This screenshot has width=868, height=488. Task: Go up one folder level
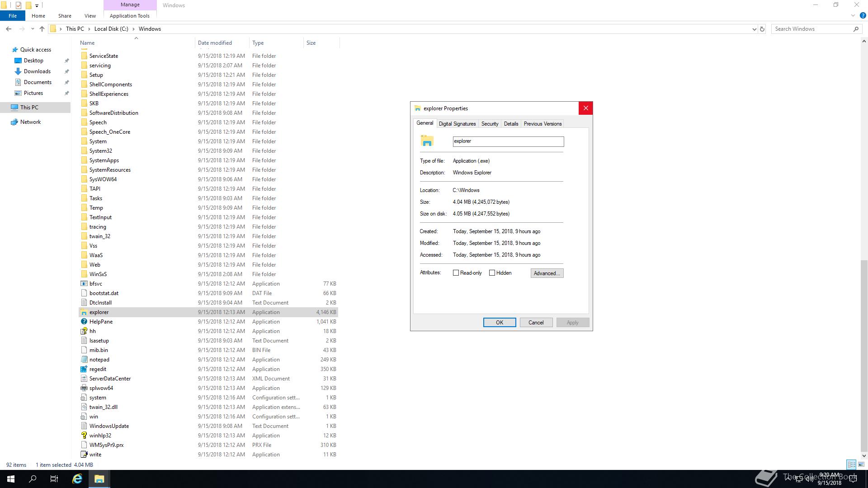coord(42,29)
